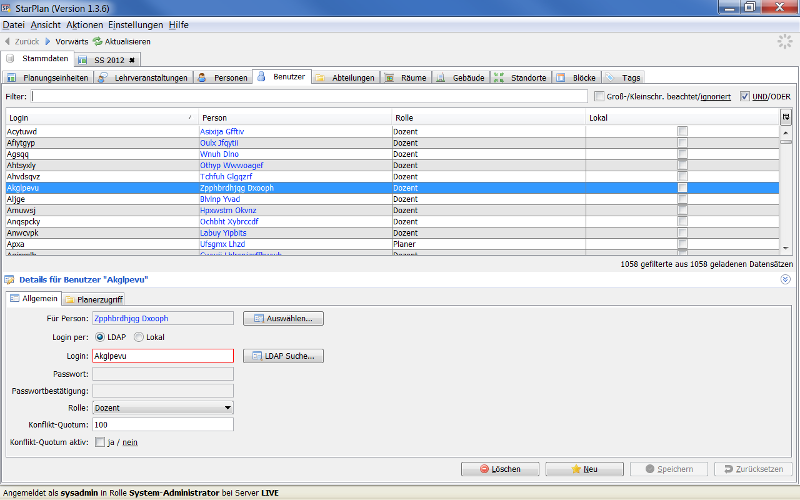Select the Anqspcky user row
The width and height of the screenshot is (800, 500).
[x=392, y=221]
